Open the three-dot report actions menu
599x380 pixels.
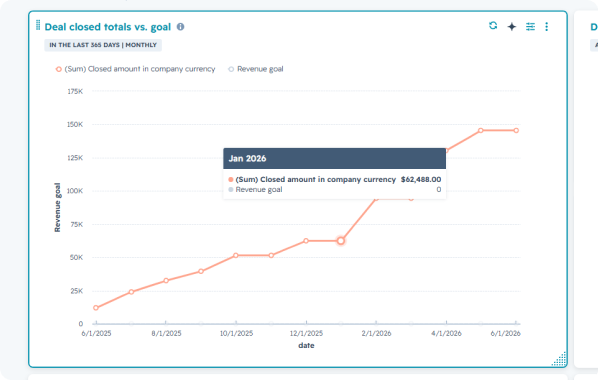547,26
